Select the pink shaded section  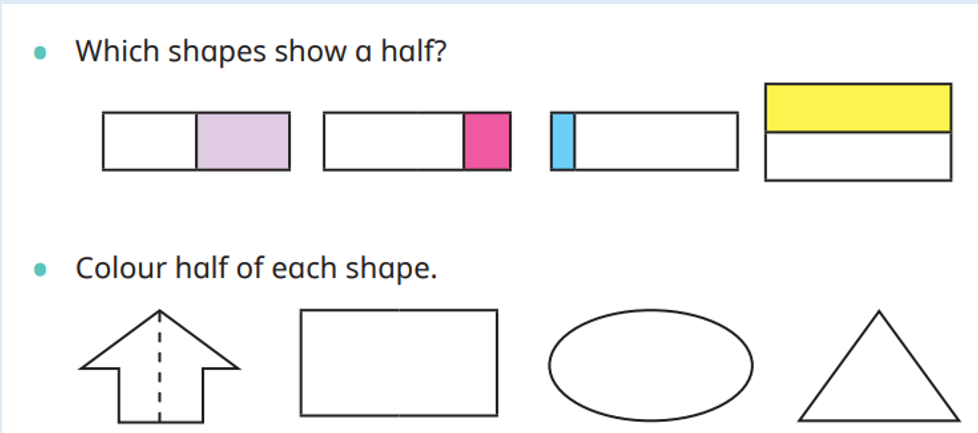pyautogui.click(x=487, y=141)
